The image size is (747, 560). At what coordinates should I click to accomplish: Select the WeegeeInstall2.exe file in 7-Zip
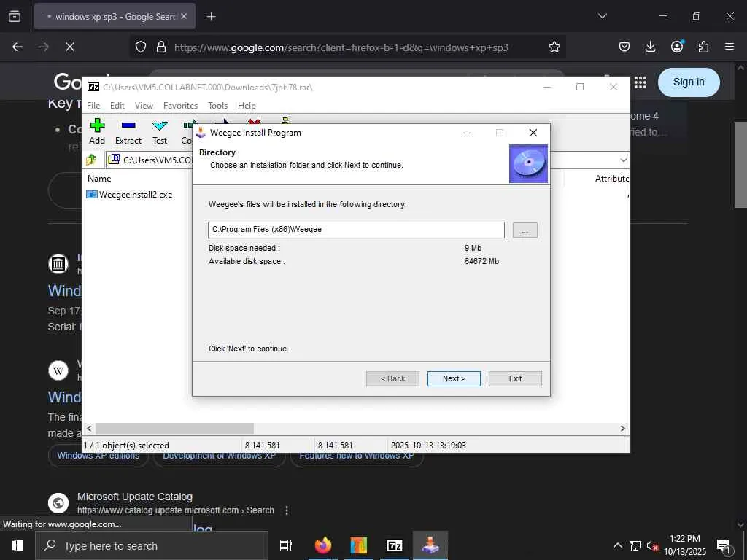130,194
